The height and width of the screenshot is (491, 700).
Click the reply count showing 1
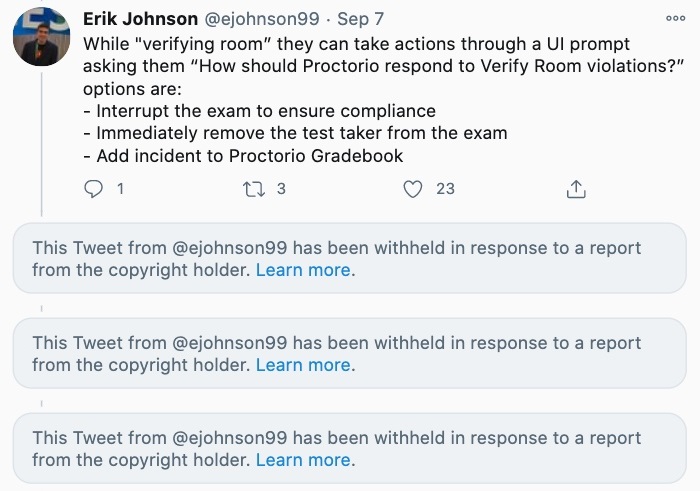pyautogui.click(x=120, y=188)
